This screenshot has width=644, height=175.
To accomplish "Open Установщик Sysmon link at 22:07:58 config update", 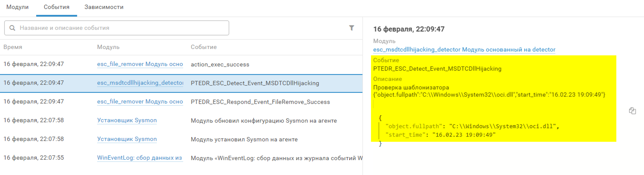I will click(x=127, y=121).
